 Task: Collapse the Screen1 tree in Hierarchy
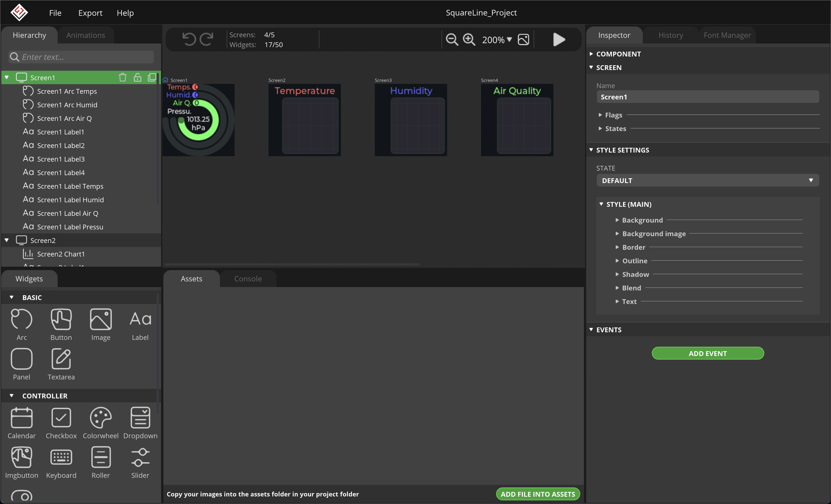(x=7, y=77)
